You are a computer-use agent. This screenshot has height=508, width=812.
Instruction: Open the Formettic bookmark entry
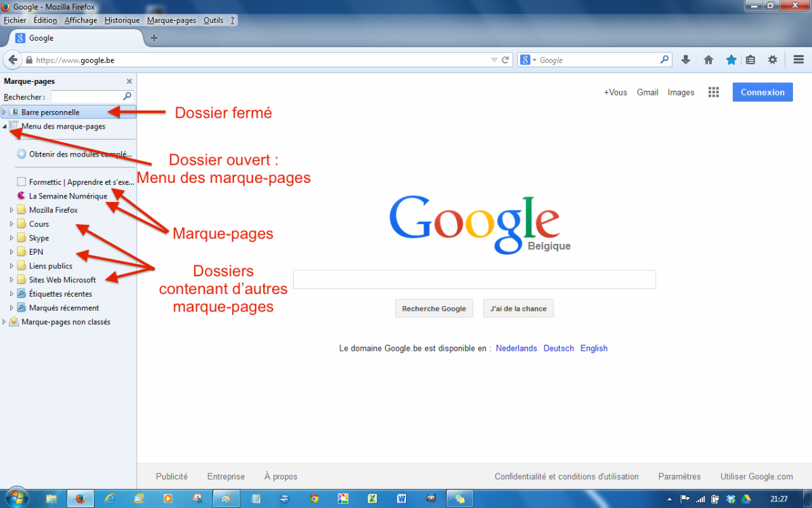(75, 182)
